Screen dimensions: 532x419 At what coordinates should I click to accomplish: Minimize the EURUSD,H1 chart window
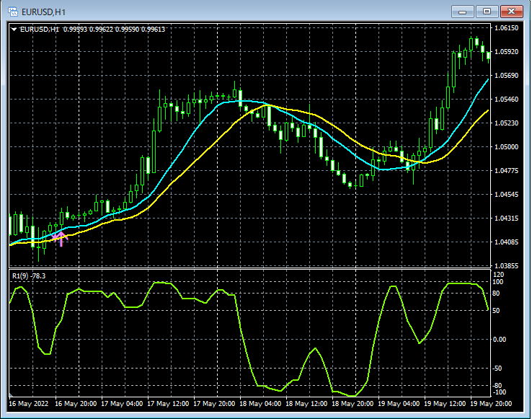tap(462, 12)
